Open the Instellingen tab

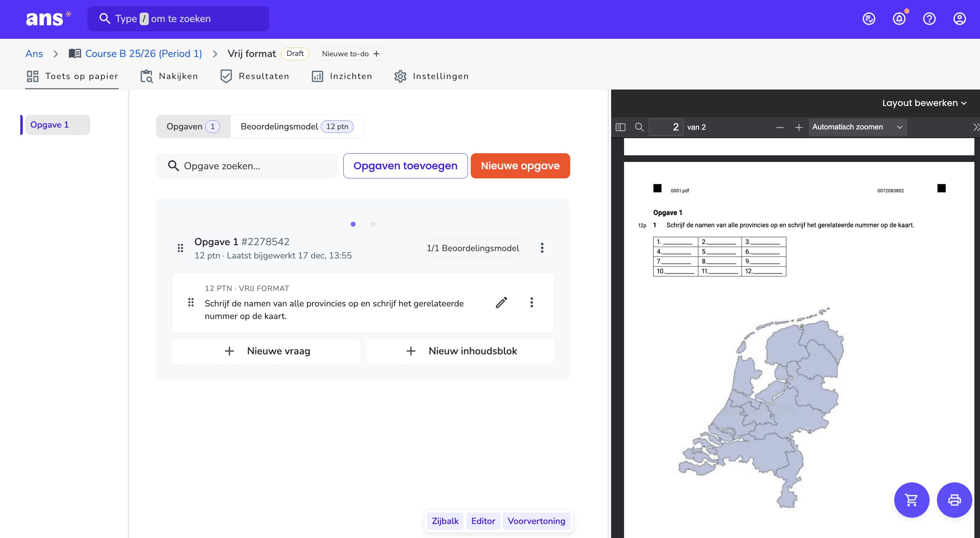[x=432, y=76]
